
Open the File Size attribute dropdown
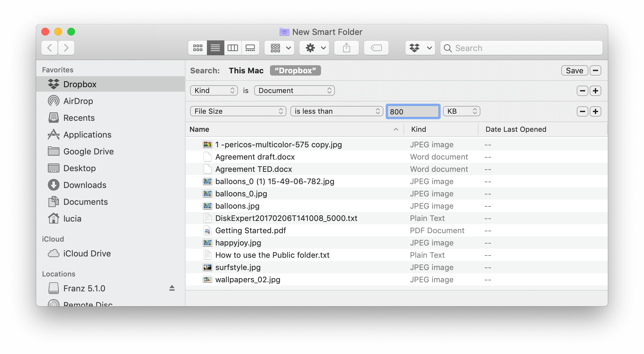click(x=238, y=111)
